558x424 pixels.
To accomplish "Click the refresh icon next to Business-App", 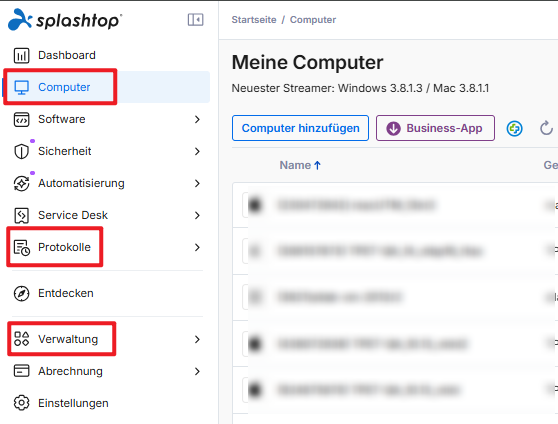I will tap(546, 128).
